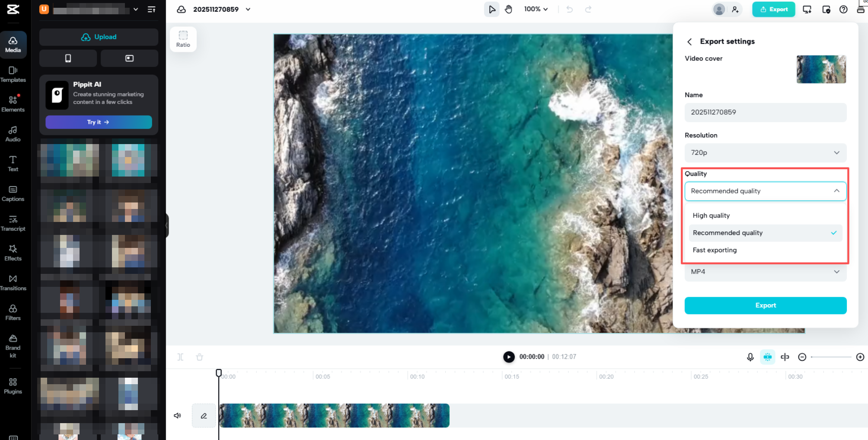The width and height of the screenshot is (868, 440).
Task: Select the split clip tool
Action: (180, 356)
